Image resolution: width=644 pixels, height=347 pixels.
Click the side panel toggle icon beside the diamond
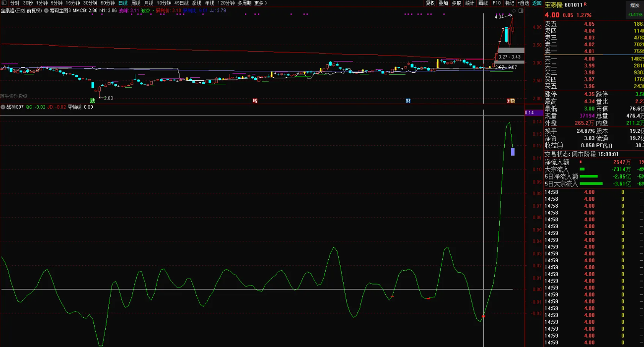point(520,10)
